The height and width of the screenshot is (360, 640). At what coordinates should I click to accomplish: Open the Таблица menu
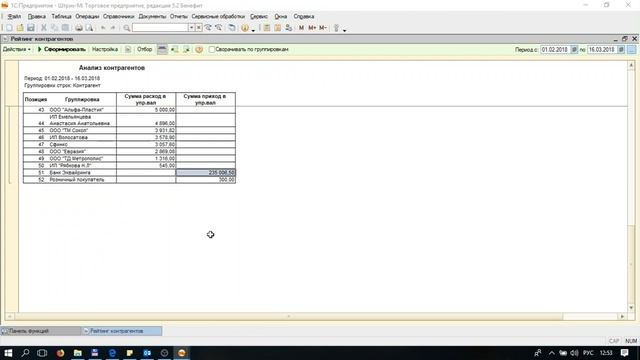[x=61, y=16]
